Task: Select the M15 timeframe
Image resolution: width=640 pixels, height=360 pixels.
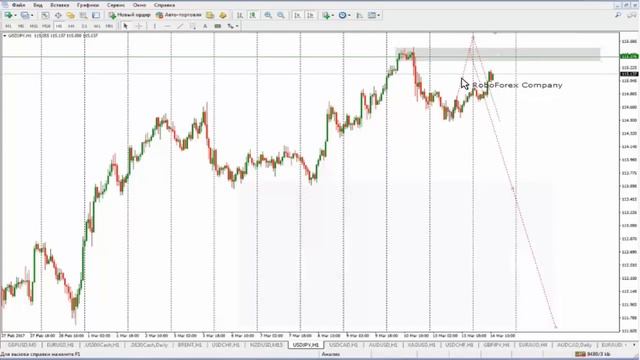Action: tap(33, 26)
